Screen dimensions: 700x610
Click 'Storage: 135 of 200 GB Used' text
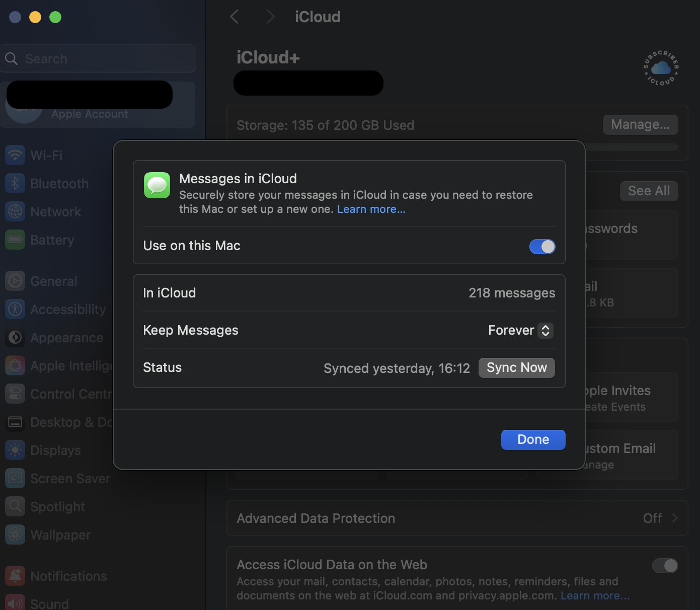click(325, 125)
